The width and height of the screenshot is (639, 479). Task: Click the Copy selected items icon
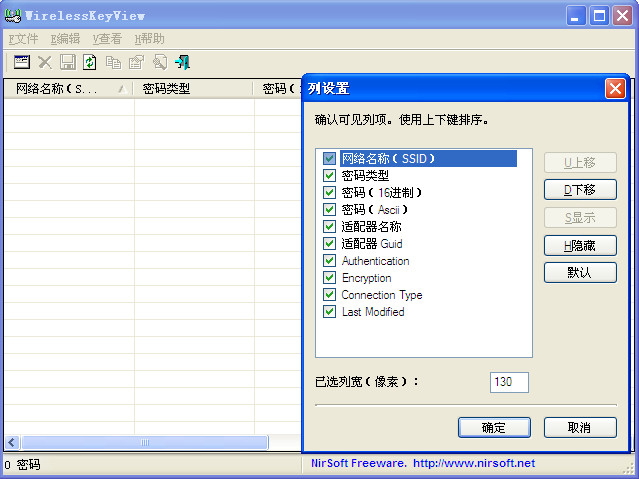(113, 62)
